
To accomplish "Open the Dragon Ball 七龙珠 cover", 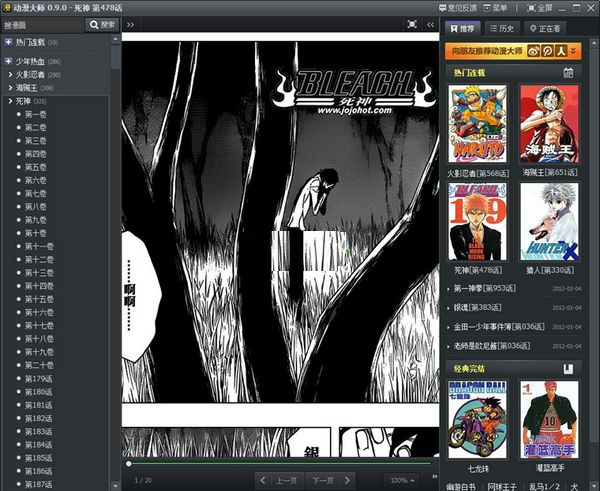I will click(478, 419).
